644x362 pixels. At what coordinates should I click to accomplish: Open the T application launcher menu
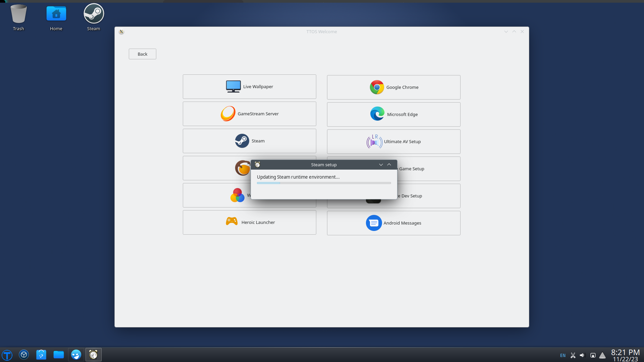(7, 355)
